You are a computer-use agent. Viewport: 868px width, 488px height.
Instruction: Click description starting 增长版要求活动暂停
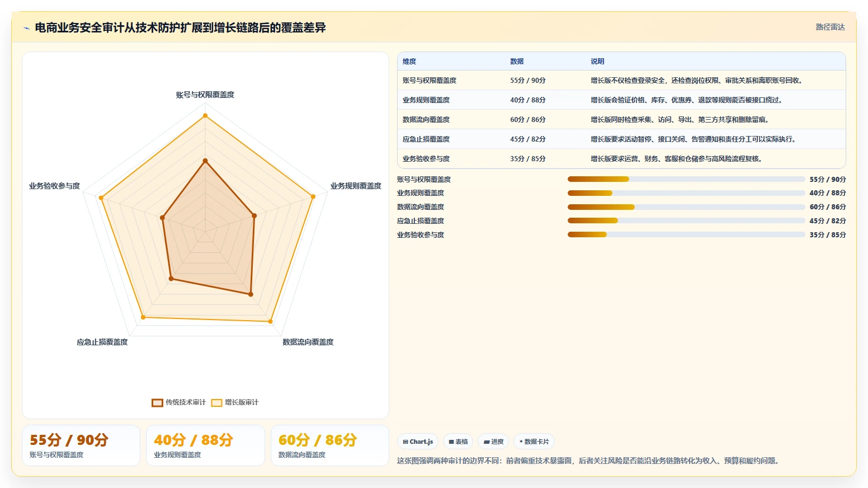click(x=695, y=139)
